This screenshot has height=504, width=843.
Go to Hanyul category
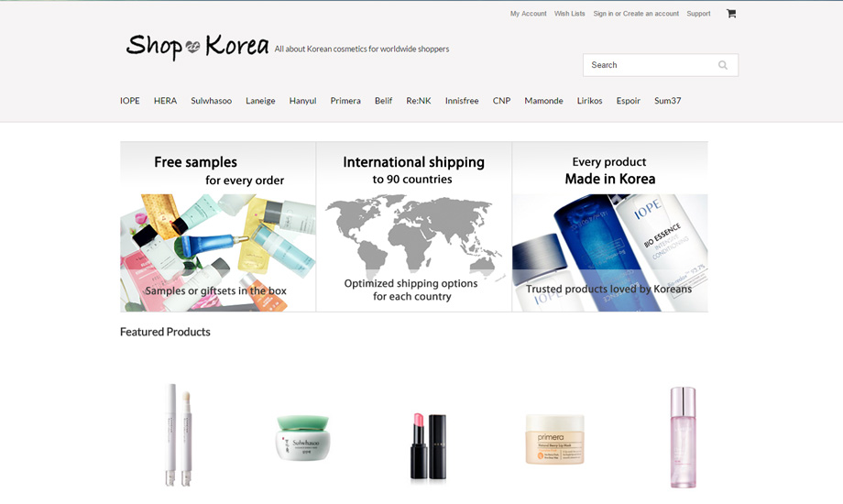tap(302, 101)
